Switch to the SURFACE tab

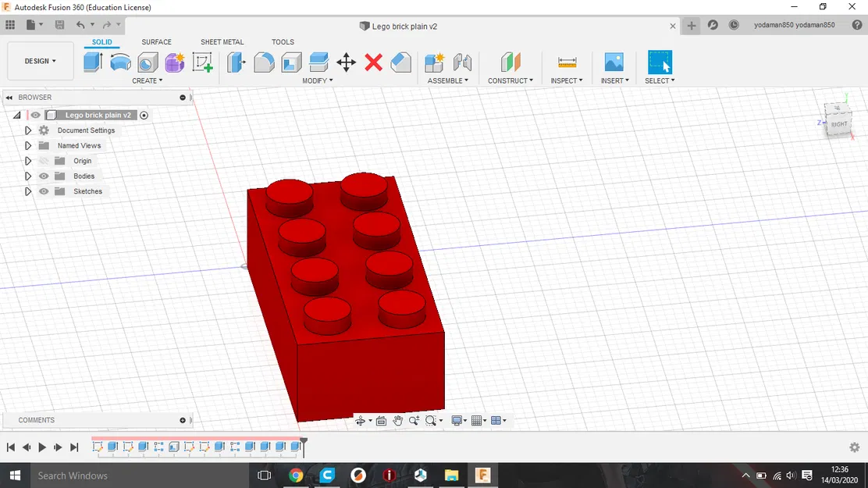[156, 42]
